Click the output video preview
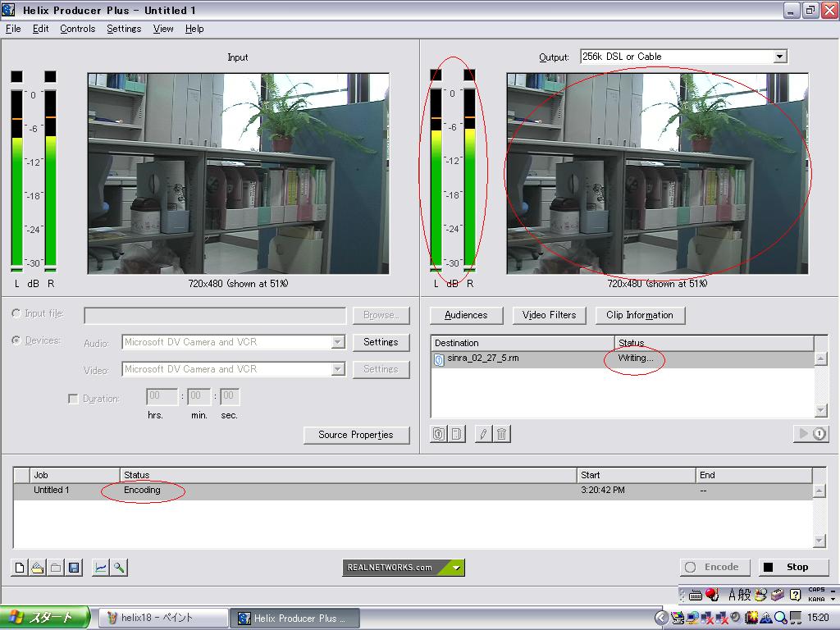 coord(657,174)
